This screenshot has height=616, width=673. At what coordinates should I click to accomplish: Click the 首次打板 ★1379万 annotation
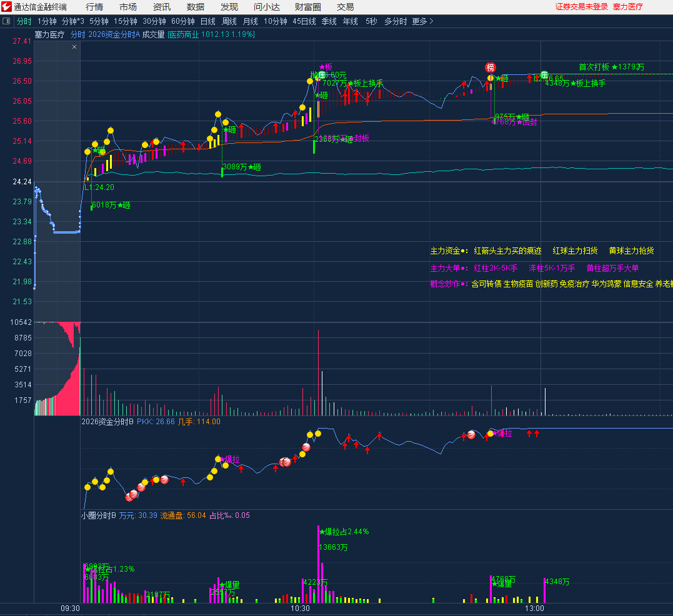[611, 67]
